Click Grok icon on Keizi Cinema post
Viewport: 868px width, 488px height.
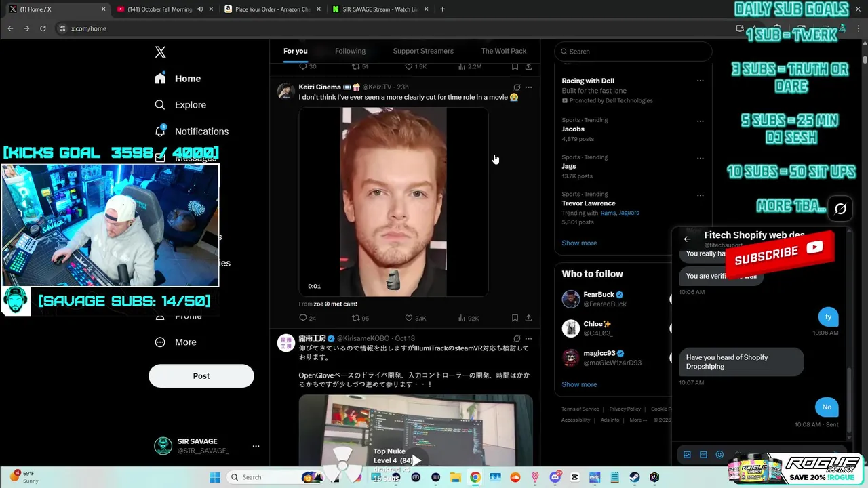click(517, 87)
